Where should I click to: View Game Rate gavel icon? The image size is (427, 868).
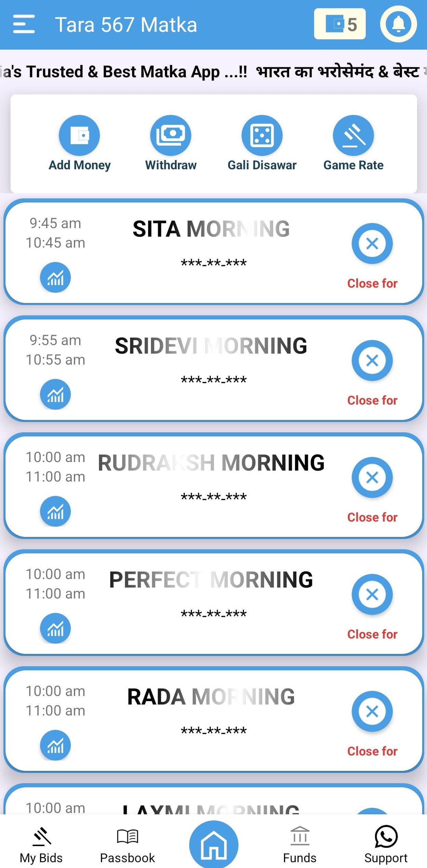[x=353, y=135]
